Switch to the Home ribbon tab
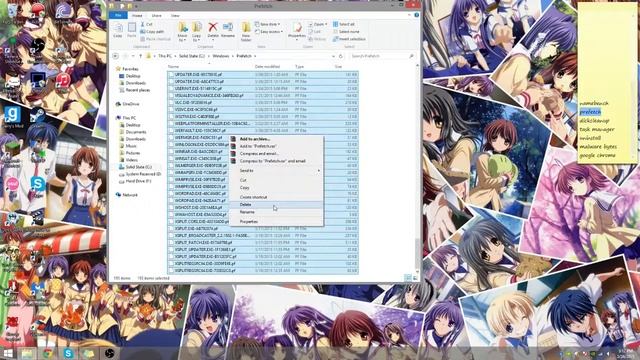This screenshot has height=360, width=640. [137, 16]
